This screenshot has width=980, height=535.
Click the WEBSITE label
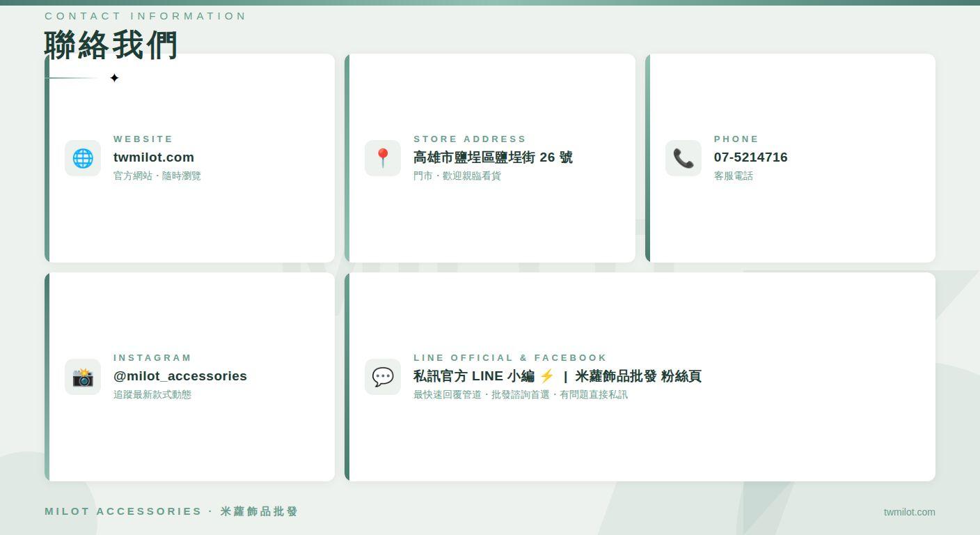pos(143,139)
